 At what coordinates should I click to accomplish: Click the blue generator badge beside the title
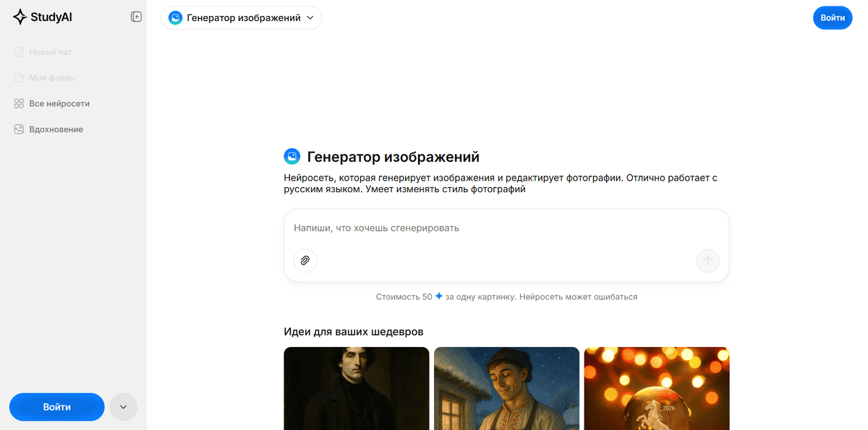pyautogui.click(x=292, y=156)
